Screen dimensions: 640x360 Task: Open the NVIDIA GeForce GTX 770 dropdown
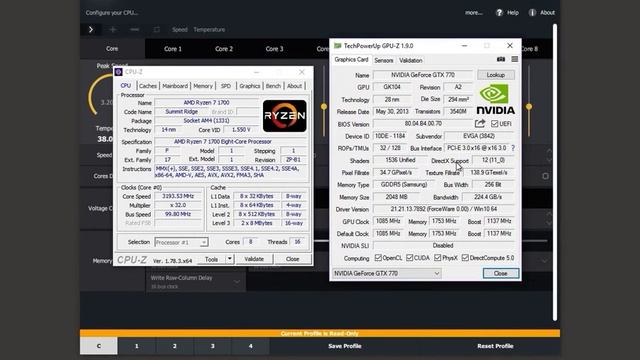click(387, 273)
